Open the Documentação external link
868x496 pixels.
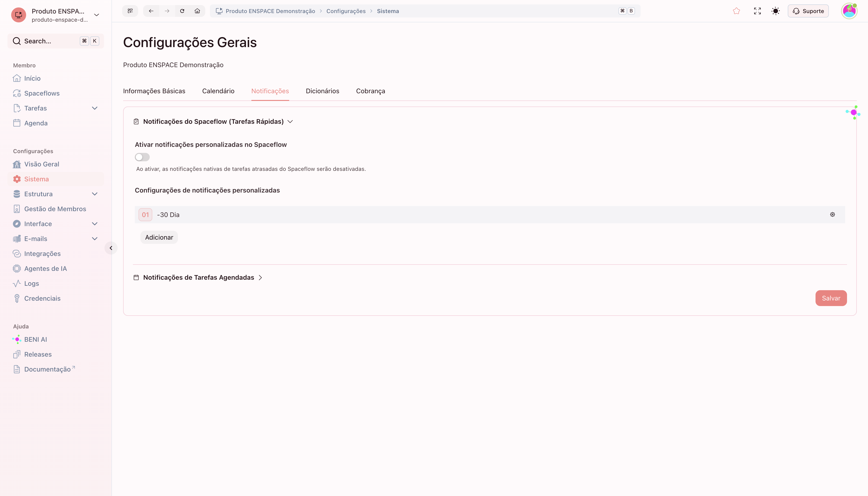tap(56, 369)
